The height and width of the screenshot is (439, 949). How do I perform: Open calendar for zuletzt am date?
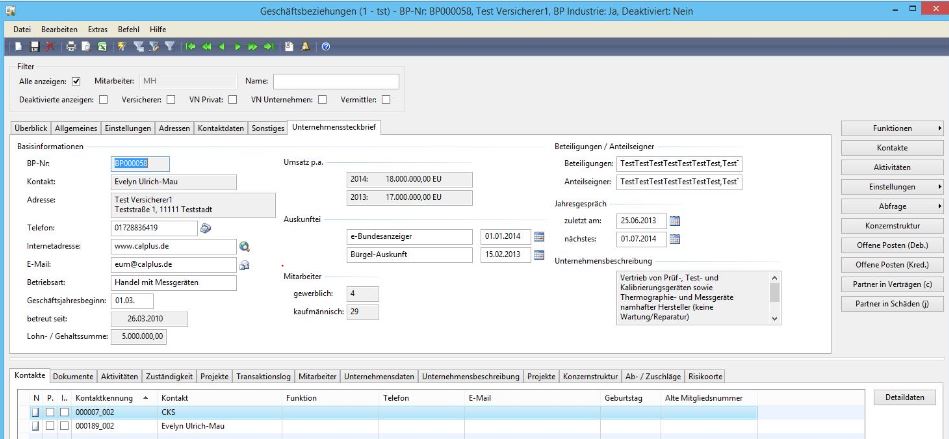[x=675, y=220]
